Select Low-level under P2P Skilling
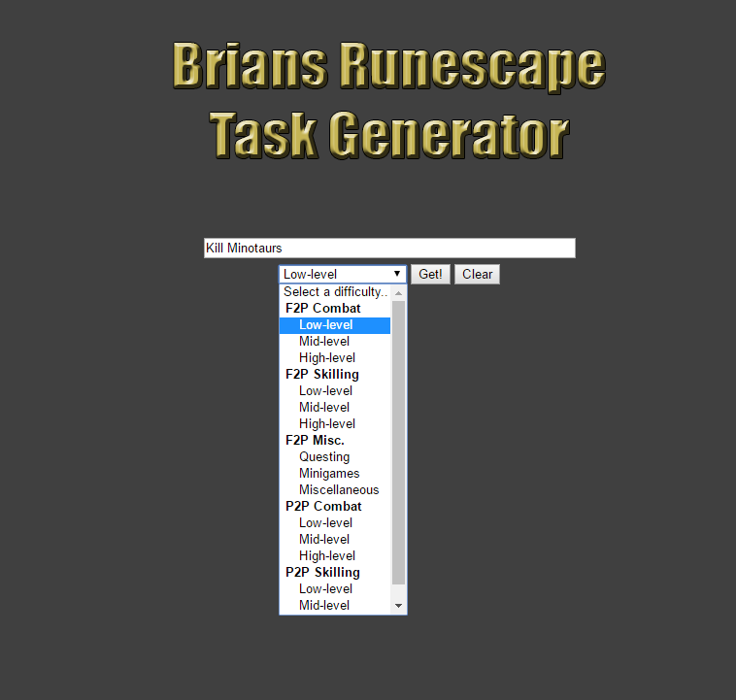This screenshot has width=736, height=700. [x=335, y=589]
